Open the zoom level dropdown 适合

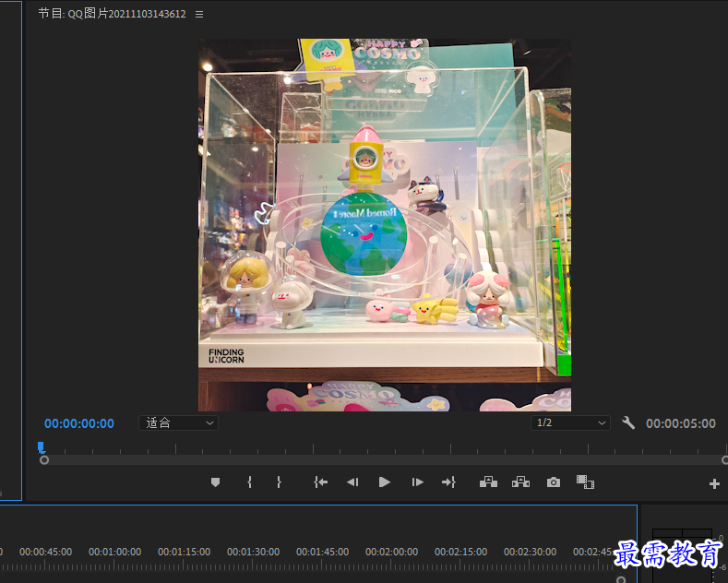(178, 422)
